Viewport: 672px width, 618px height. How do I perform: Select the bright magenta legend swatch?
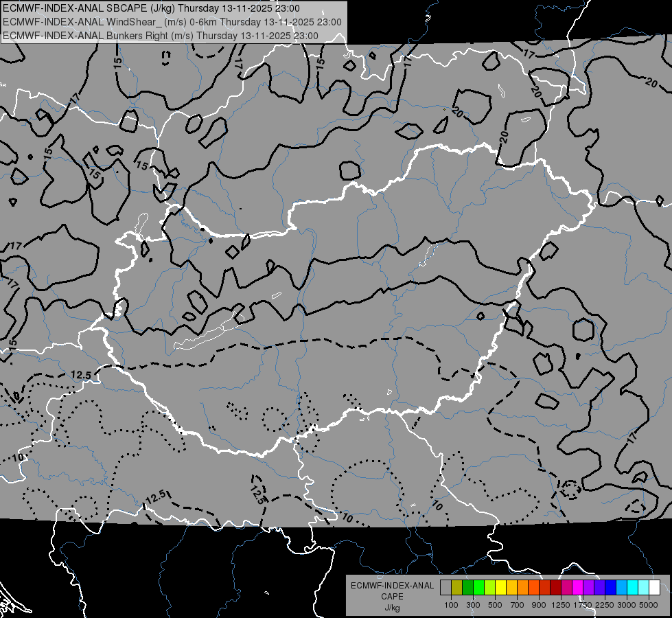coord(578,587)
